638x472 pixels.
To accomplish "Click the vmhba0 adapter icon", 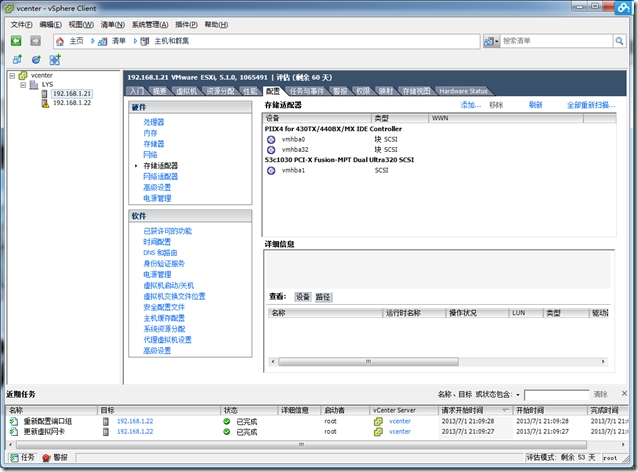I will click(271, 140).
